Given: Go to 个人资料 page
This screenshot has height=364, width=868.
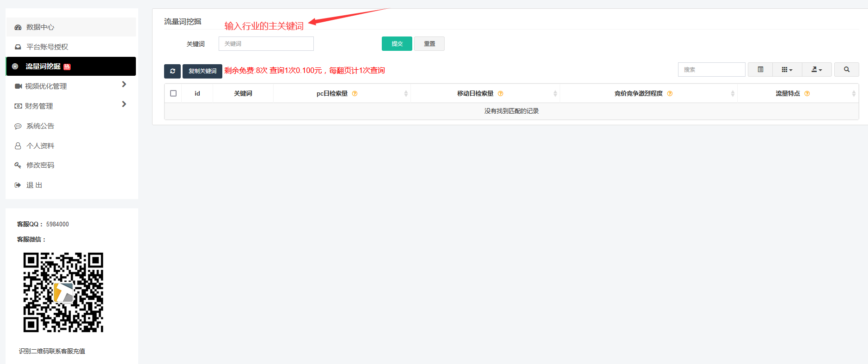Looking at the screenshot, I should click(x=71, y=146).
